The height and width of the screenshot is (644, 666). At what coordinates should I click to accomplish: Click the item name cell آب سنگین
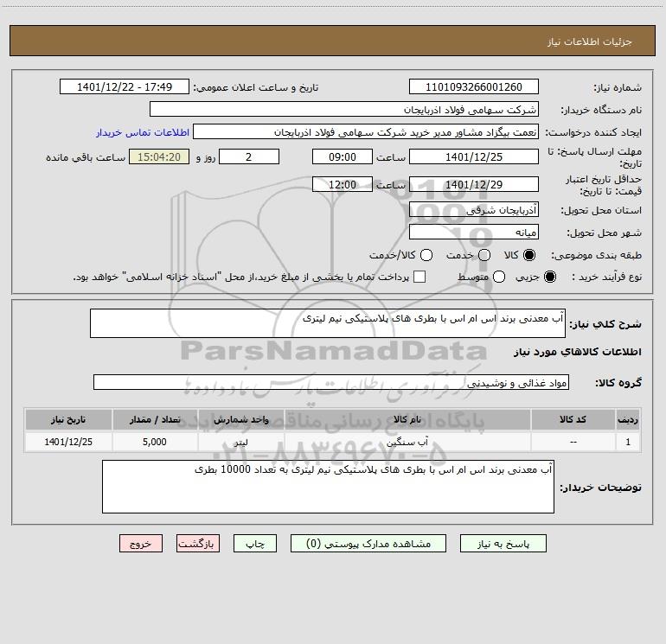[407, 442]
